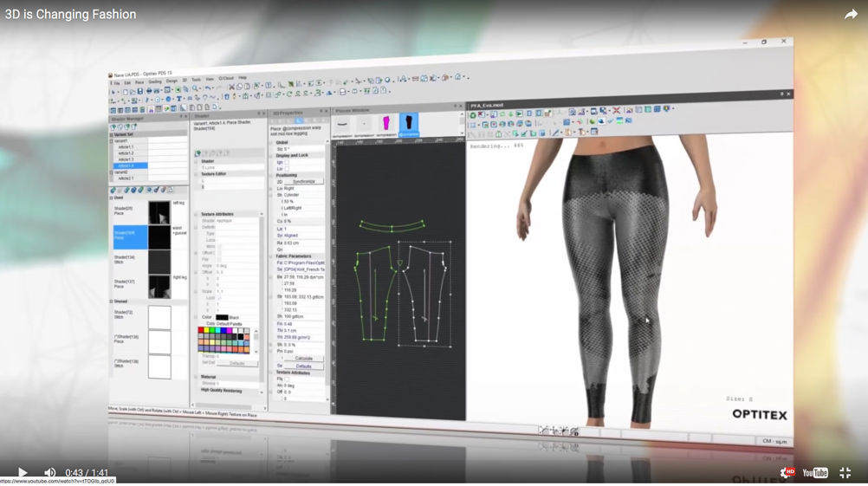The height and width of the screenshot is (486, 868).
Task: Pick the red swatch in Default Palette
Action: 201,330
